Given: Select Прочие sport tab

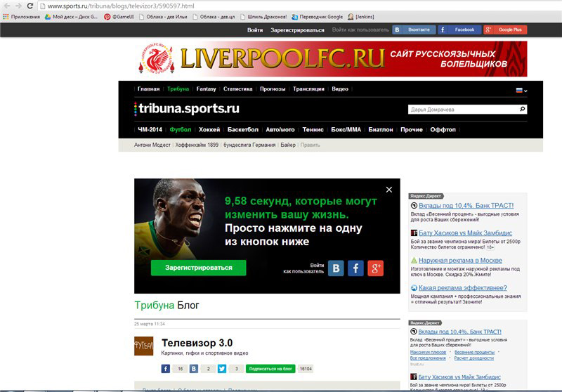Looking at the screenshot, I should click(412, 130).
